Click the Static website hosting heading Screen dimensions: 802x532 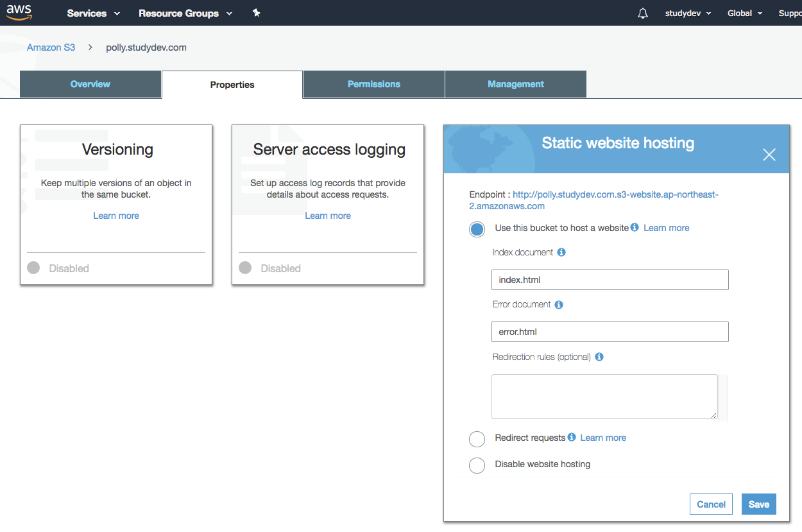(x=618, y=142)
